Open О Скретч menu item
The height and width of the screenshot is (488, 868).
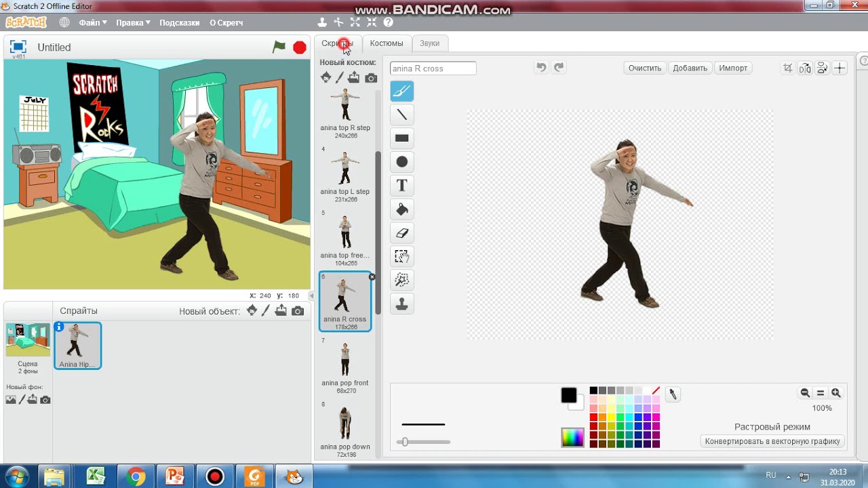226,22
